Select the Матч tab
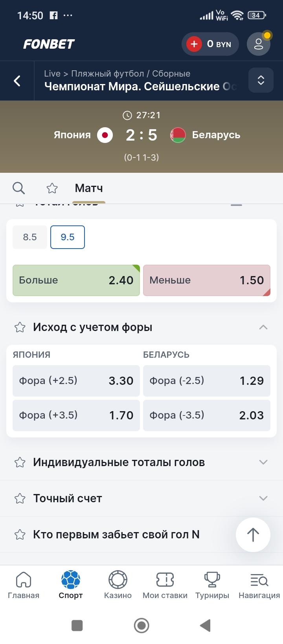The width and height of the screenshot is (283, 644). pyautogui.click(x=89, y=188)
